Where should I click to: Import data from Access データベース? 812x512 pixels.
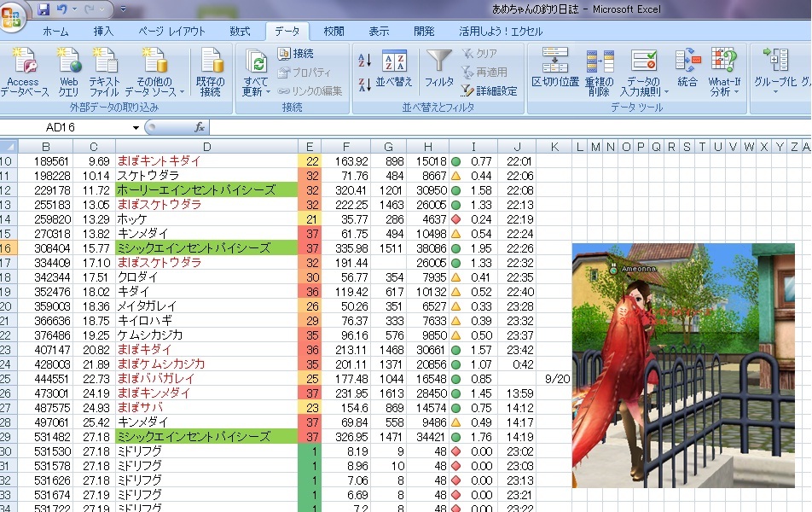point(24,72)
